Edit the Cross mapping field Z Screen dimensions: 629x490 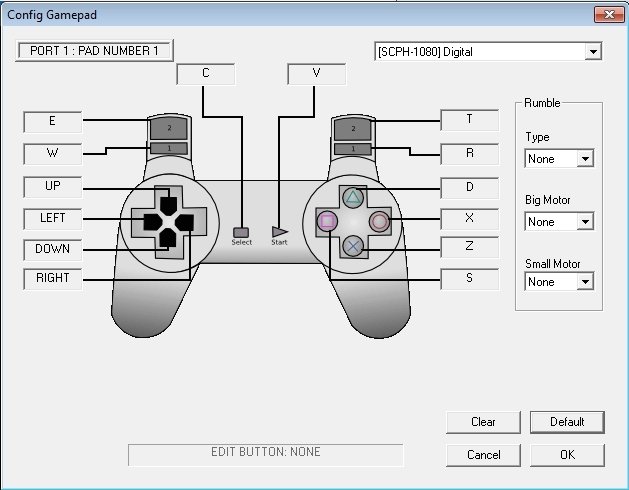point(469,247)
